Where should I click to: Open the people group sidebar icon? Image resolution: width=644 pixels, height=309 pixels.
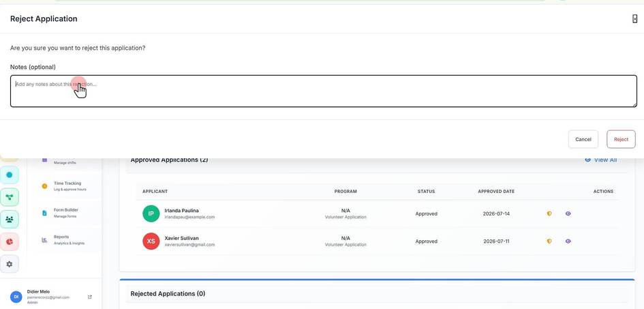coord(10,219)
